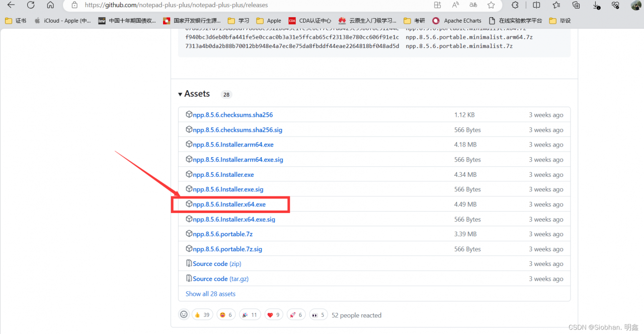
Task: Toggle the rocket reaction with 6
Action: click(296, 315)
